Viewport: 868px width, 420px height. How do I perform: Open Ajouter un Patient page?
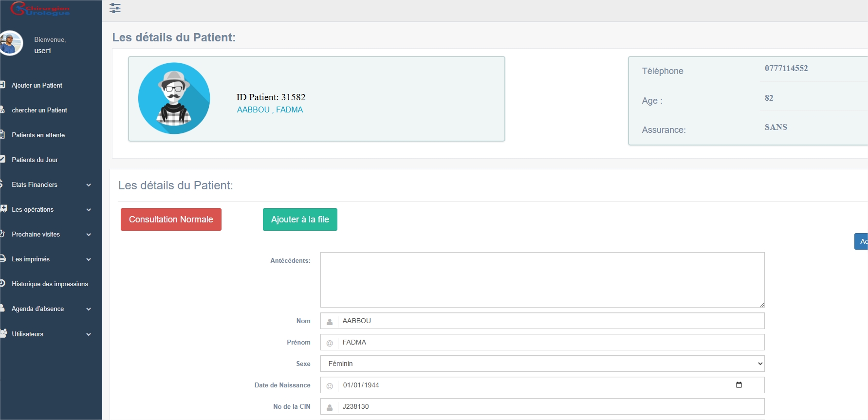(37, 86)
